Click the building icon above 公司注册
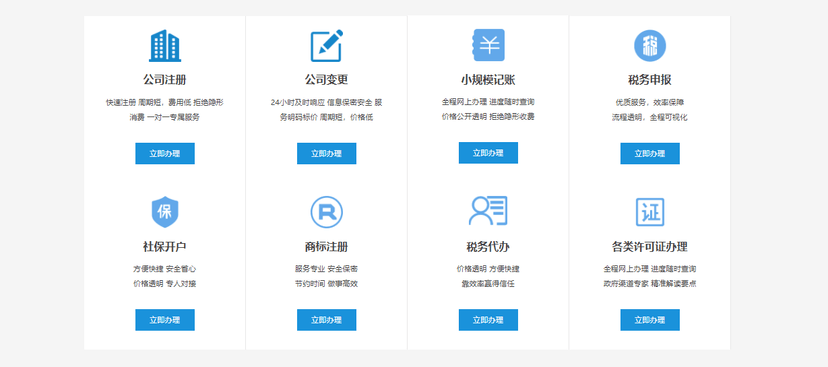 pyautogui.click(x=165, y=45)
